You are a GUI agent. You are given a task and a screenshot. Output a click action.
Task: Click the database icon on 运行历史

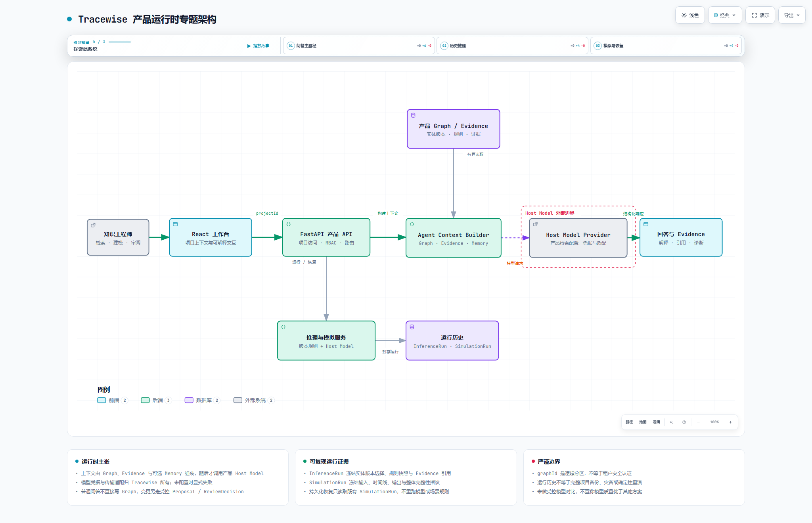[412, 327]
